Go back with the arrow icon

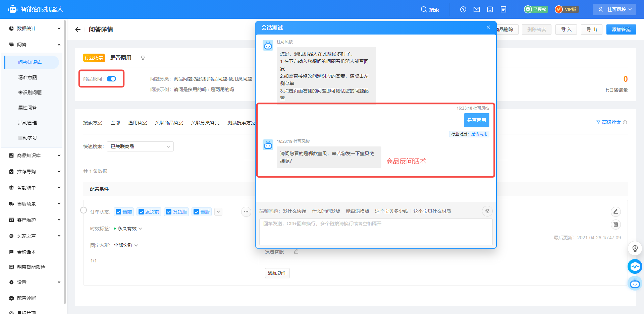point(78,29)
